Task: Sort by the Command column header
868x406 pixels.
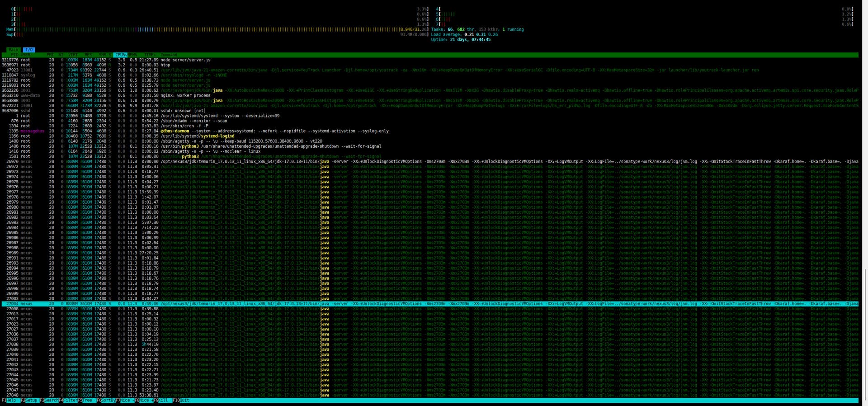Action: (169, 55)
